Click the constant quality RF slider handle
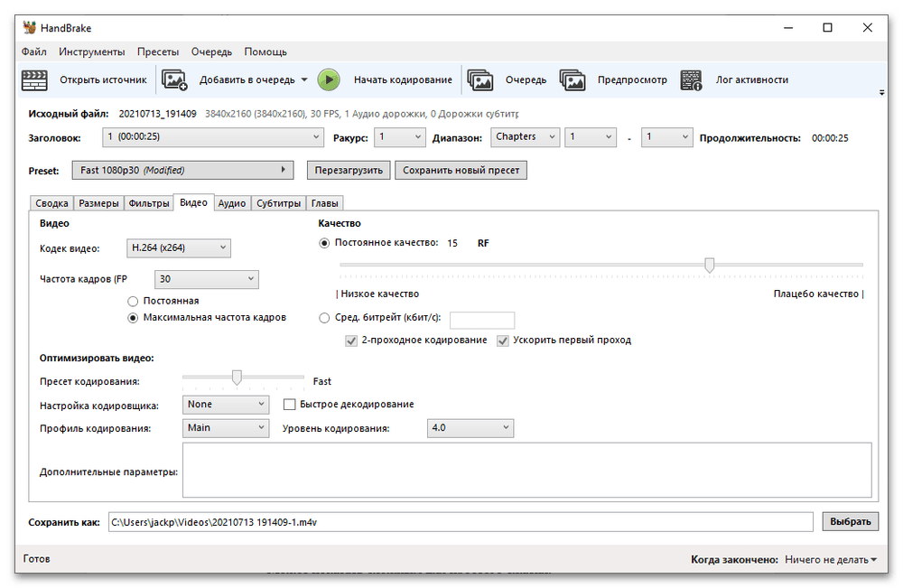 tap(710, 265)
